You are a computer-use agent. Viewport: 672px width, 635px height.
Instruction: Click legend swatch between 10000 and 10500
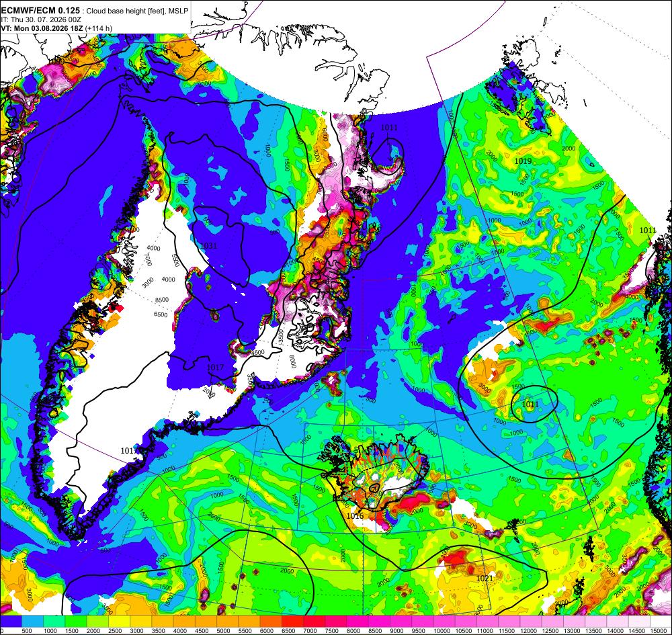[x=444, y=620]
